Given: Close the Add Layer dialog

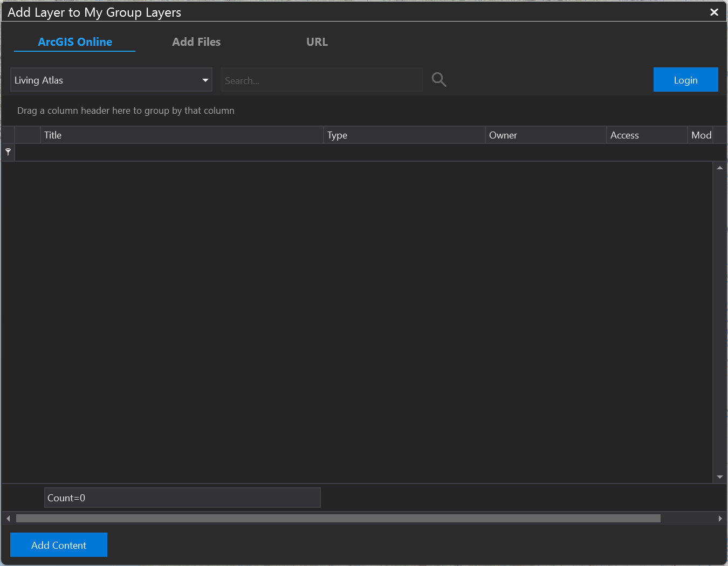Looking at the screenshot, I should coord(714,12).
